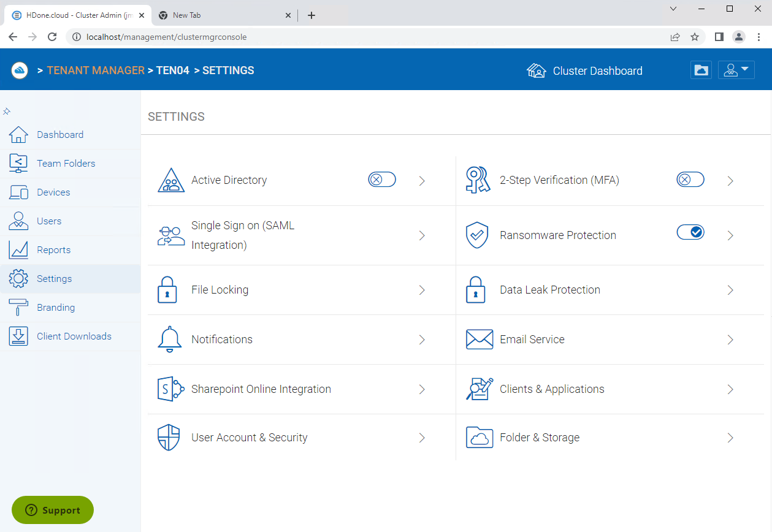
Task: Expand Folder & Storage with its chevron
Action: 730,438
